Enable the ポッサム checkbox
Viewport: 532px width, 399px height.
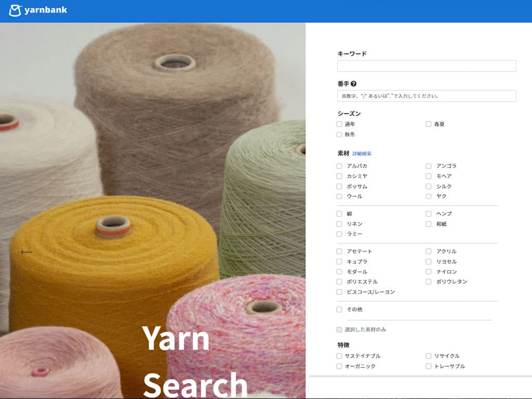click(x=339, y=187)
